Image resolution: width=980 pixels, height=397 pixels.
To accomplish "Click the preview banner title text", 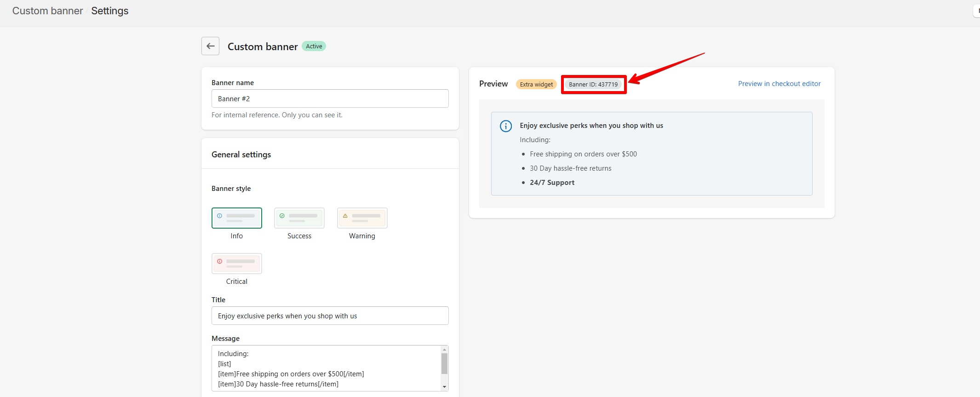I will click(x=591, y=126).
